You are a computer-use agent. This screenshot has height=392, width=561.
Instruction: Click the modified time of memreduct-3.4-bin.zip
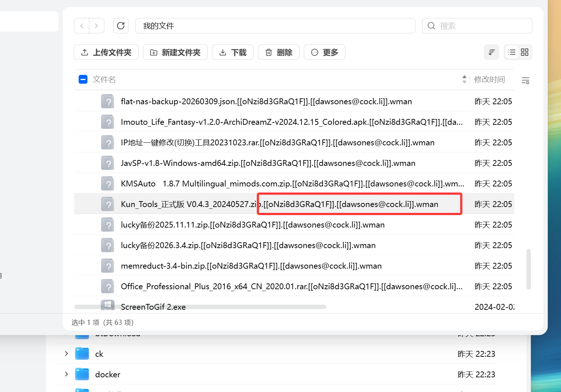(x=493, y=266)
